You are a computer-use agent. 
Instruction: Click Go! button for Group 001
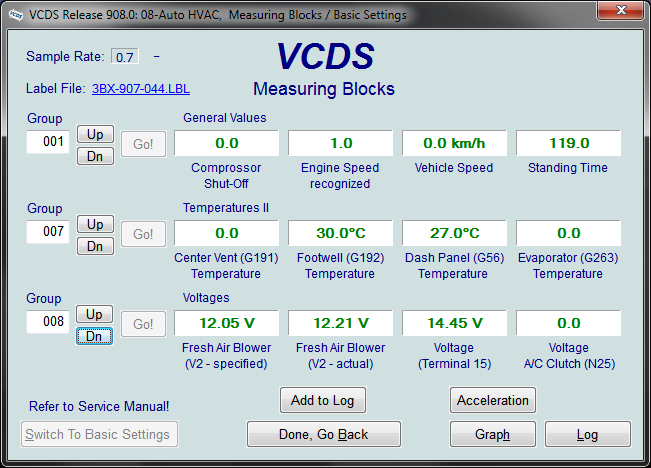coord(143,144)
